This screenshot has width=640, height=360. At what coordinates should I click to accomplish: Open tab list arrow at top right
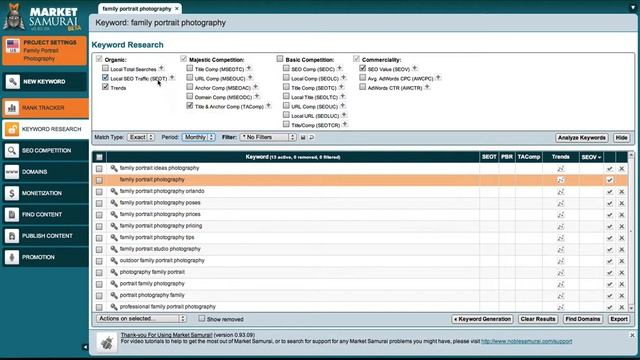point(633,7)
